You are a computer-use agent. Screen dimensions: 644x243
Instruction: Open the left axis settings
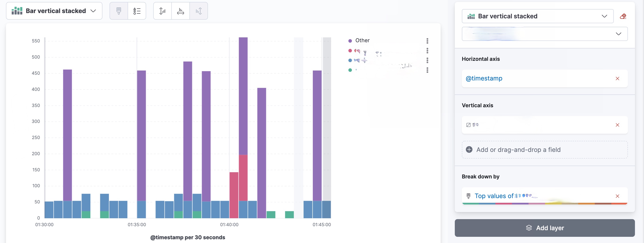click(x=162, y=11)
